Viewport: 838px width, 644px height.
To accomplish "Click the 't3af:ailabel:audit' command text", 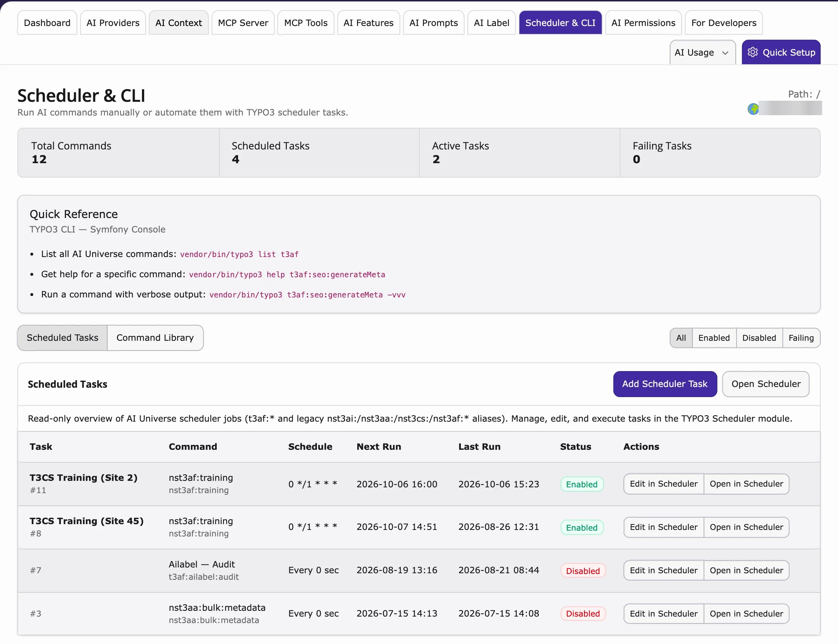I will pyautogui.click(x=204, y=577).
